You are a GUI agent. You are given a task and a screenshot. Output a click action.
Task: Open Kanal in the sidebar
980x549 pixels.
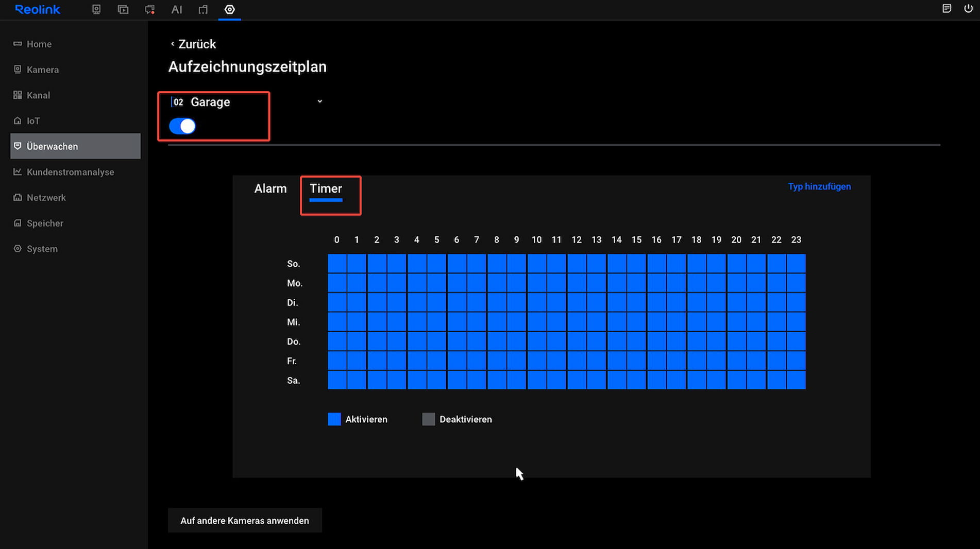(x=75, y=95)
